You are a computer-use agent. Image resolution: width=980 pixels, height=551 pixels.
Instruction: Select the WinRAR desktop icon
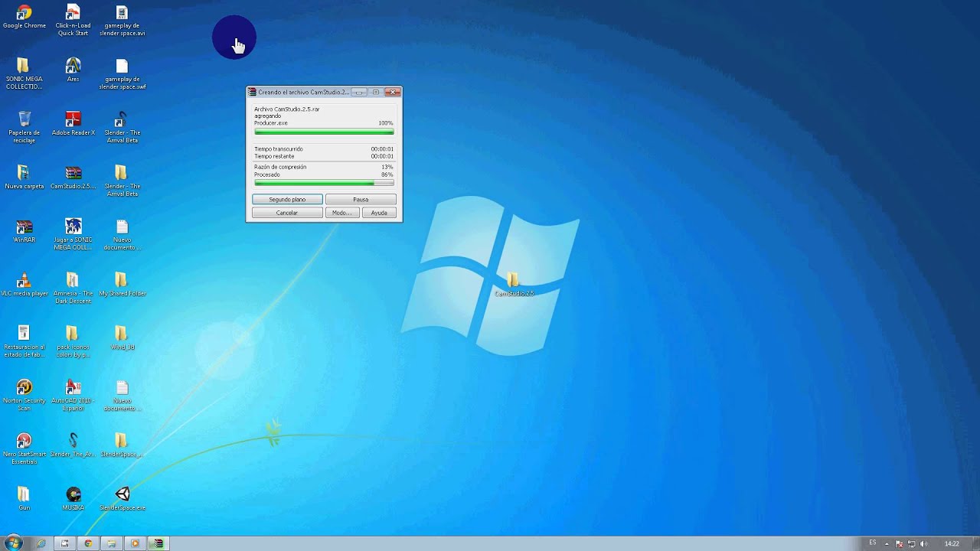(x=24, y=231)
